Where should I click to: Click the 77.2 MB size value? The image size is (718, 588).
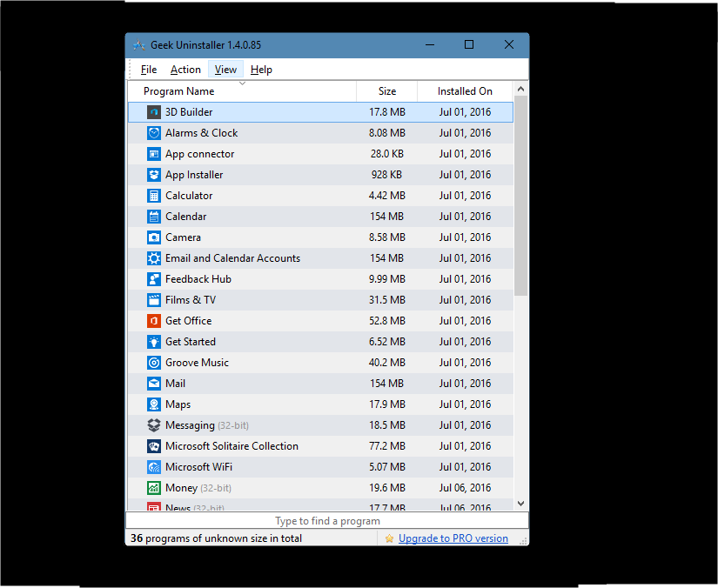click(387, 446)
